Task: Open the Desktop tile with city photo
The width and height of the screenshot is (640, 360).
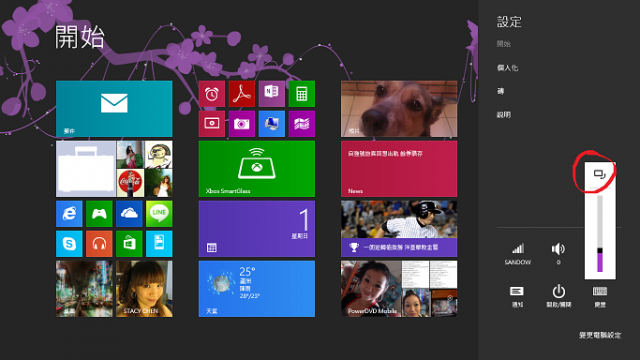Action: point(84,289)
